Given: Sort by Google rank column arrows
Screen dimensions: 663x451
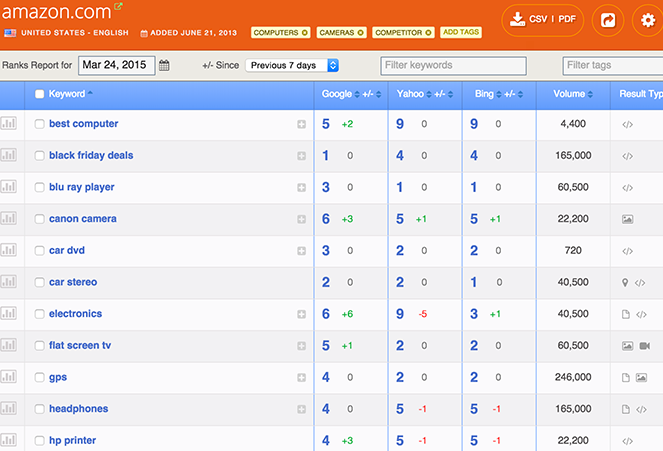Looking at the screenshot, I should (x=357, y=95).
